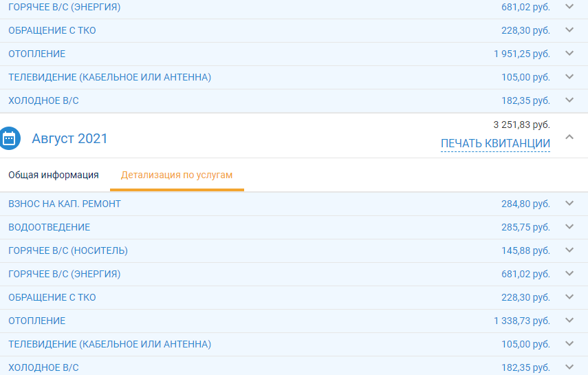Click ВОДООТВЕДЕНИЕ service label
588x375 pixels.
pos(49,227)
